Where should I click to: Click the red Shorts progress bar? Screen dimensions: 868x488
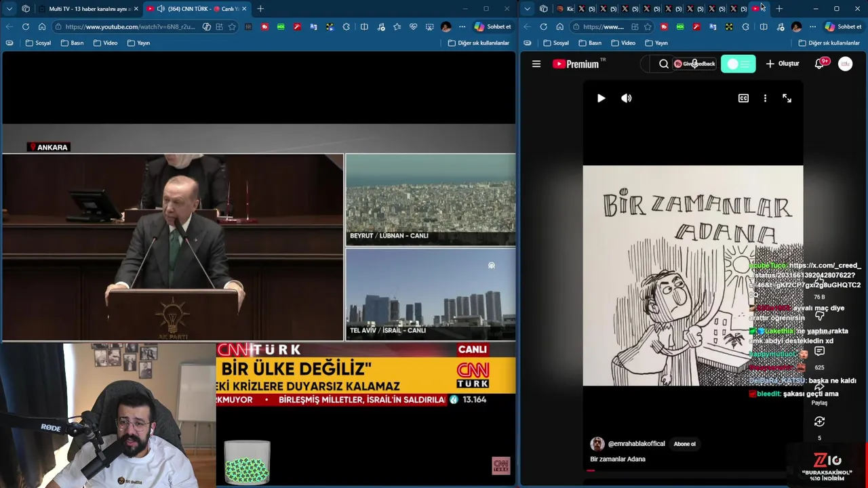[591, 470]
